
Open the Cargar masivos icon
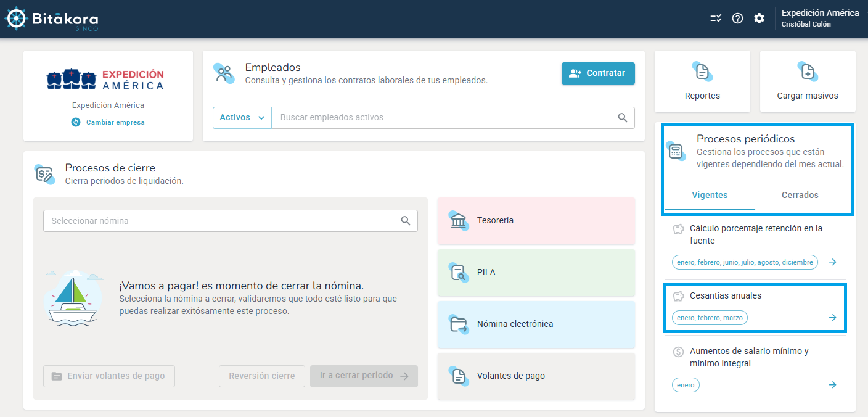point(808,71)
